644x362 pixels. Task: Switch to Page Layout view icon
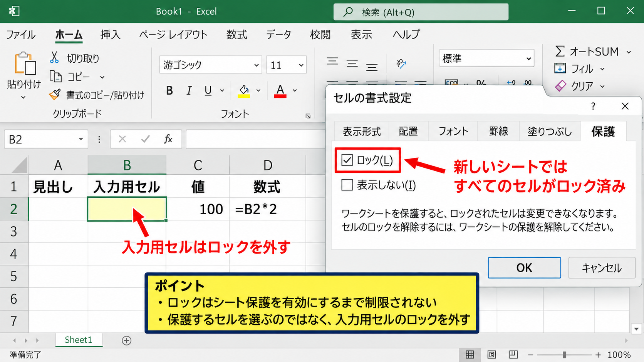(492, 354)
